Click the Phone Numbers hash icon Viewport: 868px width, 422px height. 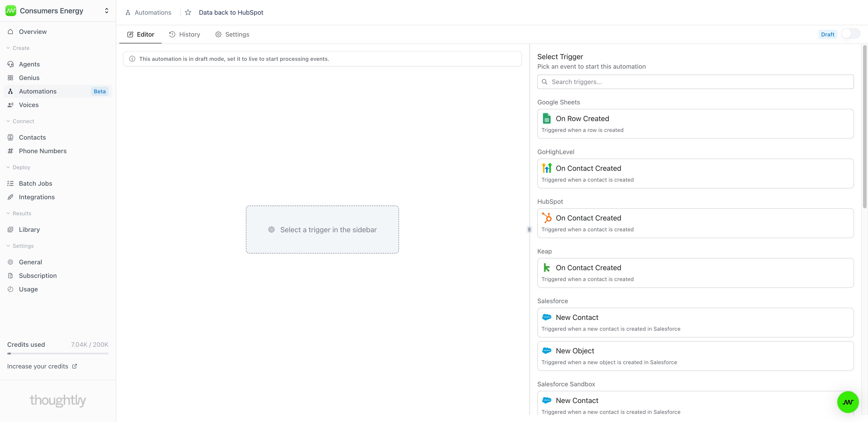coord(10,151)
